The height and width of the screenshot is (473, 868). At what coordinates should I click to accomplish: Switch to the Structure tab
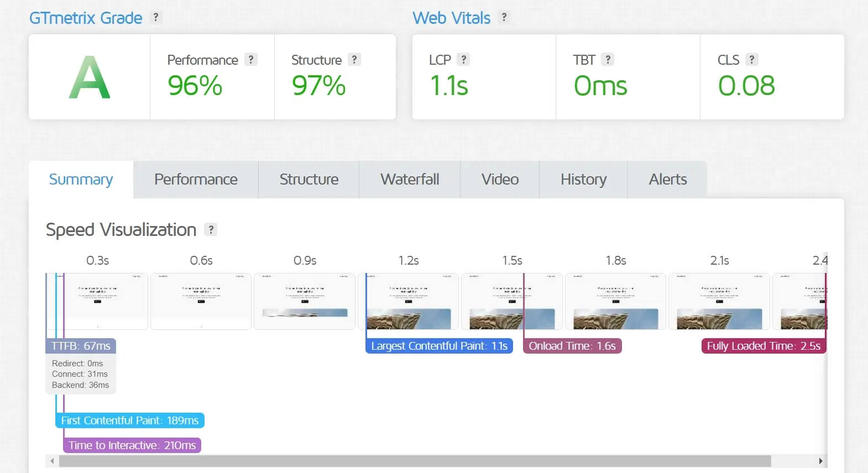pos(308,180)
